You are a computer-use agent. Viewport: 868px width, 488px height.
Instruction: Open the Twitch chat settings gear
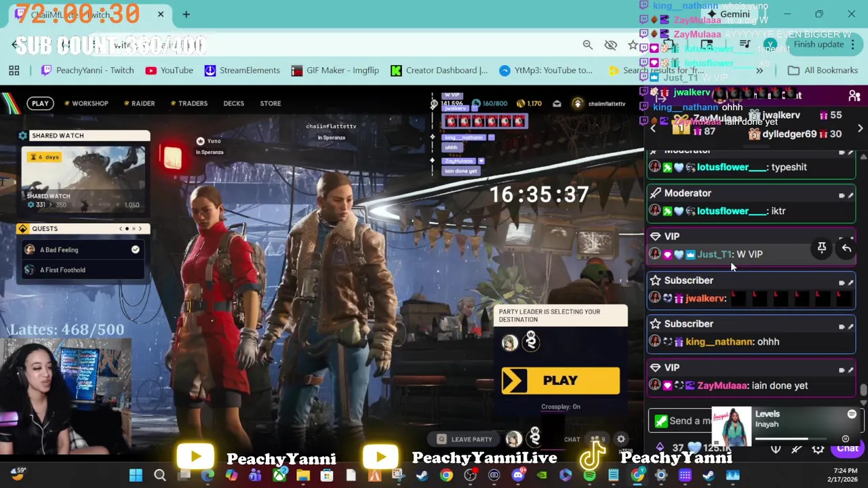(x=818, y=449)
